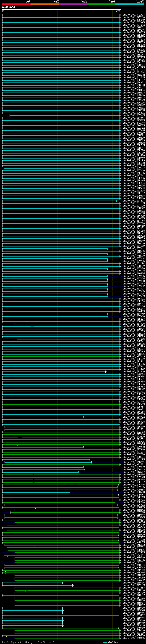This screenshot has height=644, width=146.
Task: Select label UniRef100_B9GLL6
Action: pos(134,103)
